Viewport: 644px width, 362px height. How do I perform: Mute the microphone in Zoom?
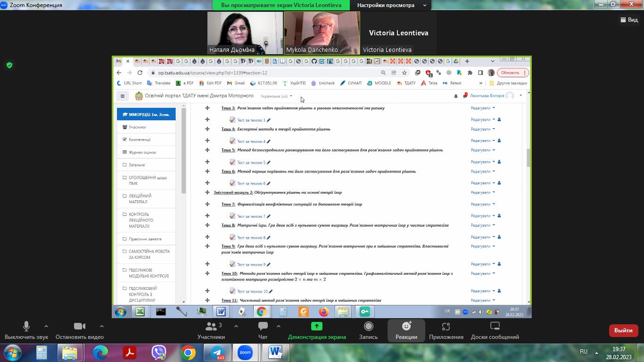coord(26,330)
